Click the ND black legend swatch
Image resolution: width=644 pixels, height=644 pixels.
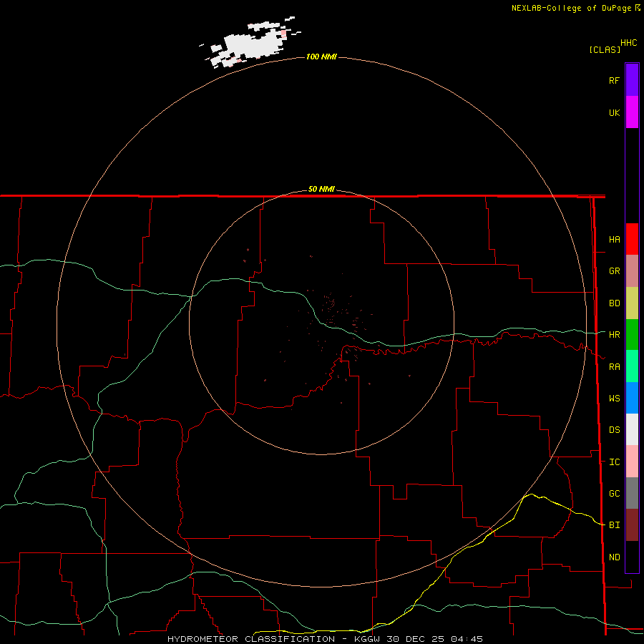[x=632, y=557]
